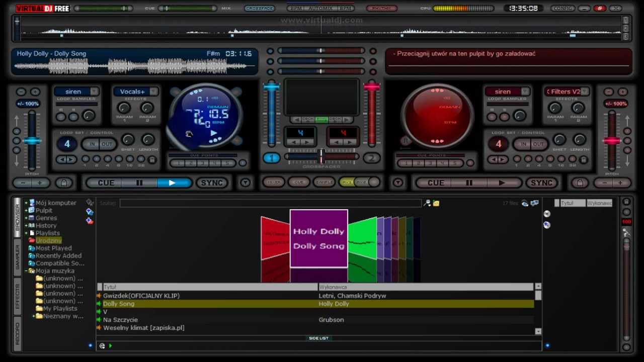Switch to the SAMPLER side tab

18,257
